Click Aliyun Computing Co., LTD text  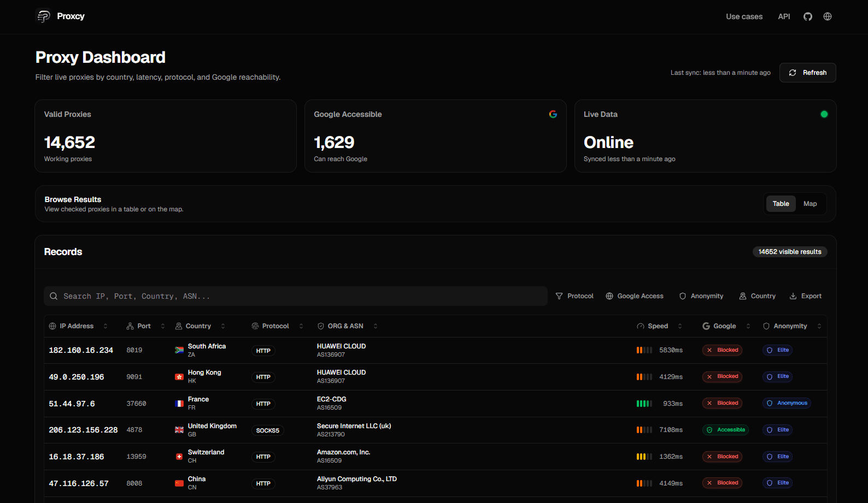click(x=357, y=479)
